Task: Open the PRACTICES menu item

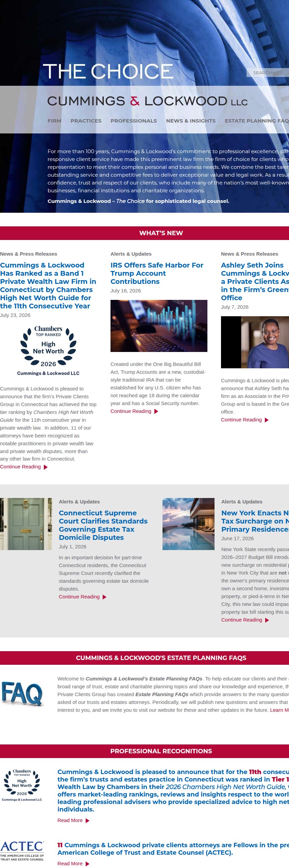Action: tap(86, 121)
